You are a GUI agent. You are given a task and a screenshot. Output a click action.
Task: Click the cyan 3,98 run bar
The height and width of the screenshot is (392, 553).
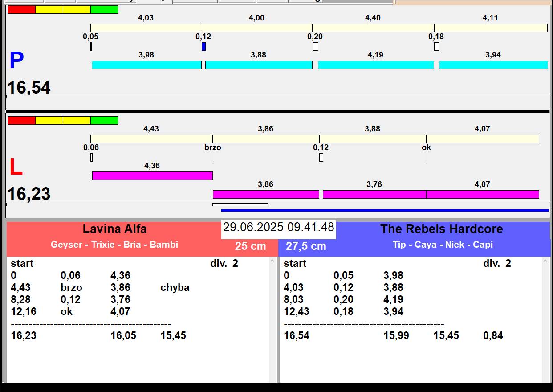click(146, 65)
